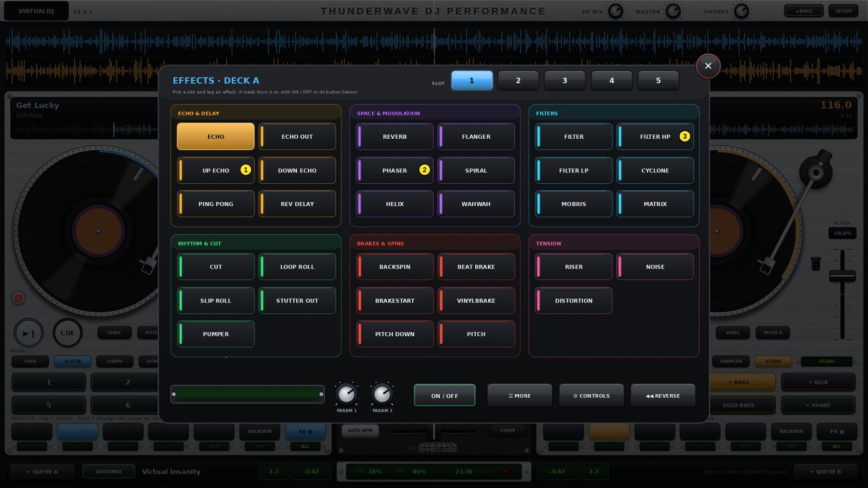Close the Effects Deck A panel

tap(708, 66)
